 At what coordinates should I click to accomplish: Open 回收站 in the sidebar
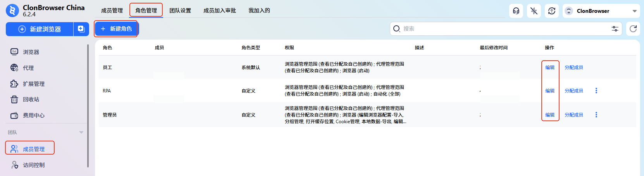coord(31,99)
